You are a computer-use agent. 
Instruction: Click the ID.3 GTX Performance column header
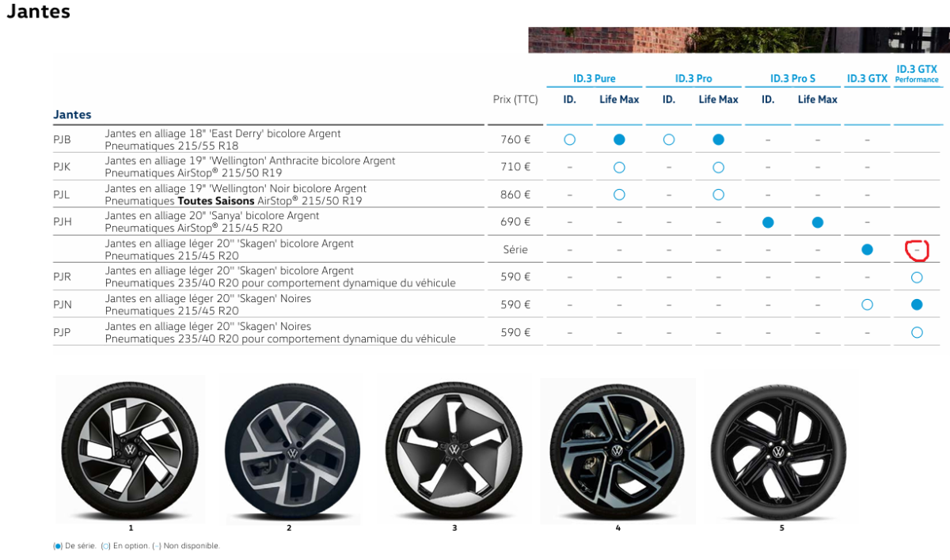tap(917, 74)
